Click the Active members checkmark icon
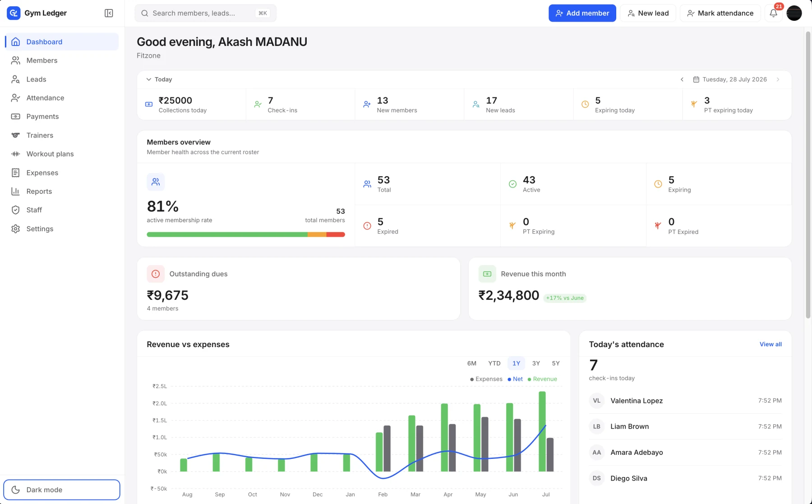The image size is (812, 504). (512, 184)
